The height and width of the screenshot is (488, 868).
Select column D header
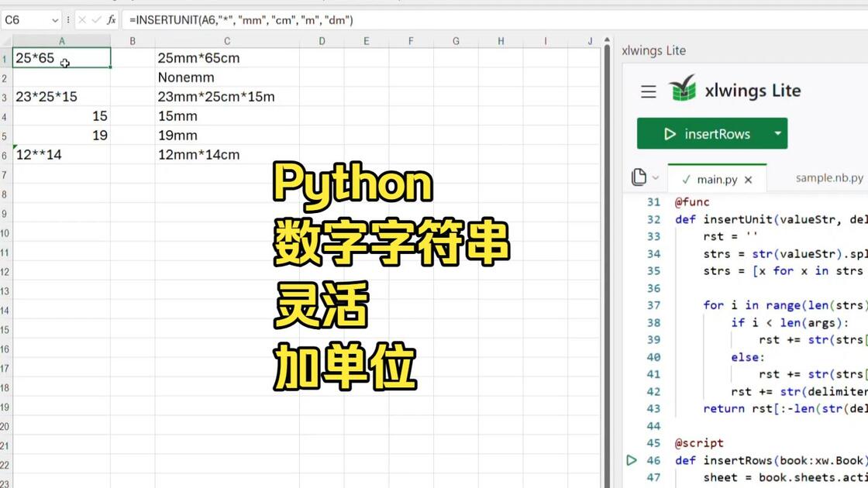(x=322, y=41)
